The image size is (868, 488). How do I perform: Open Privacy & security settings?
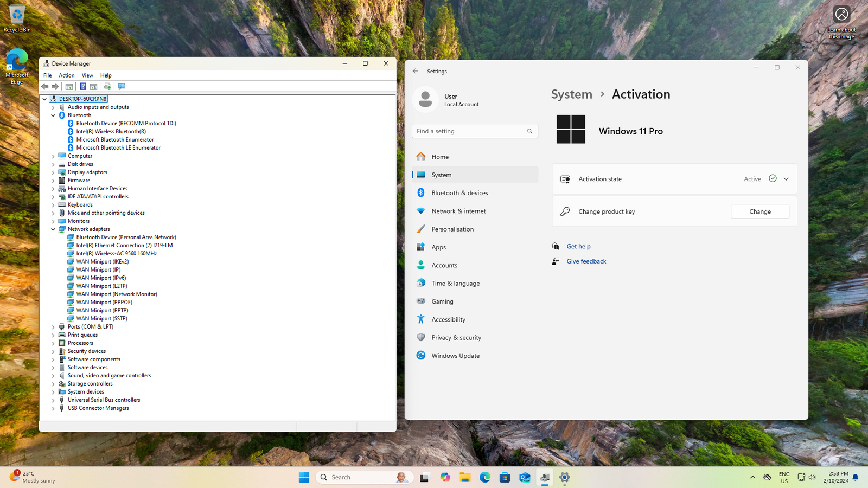click(x=475, y=337)
